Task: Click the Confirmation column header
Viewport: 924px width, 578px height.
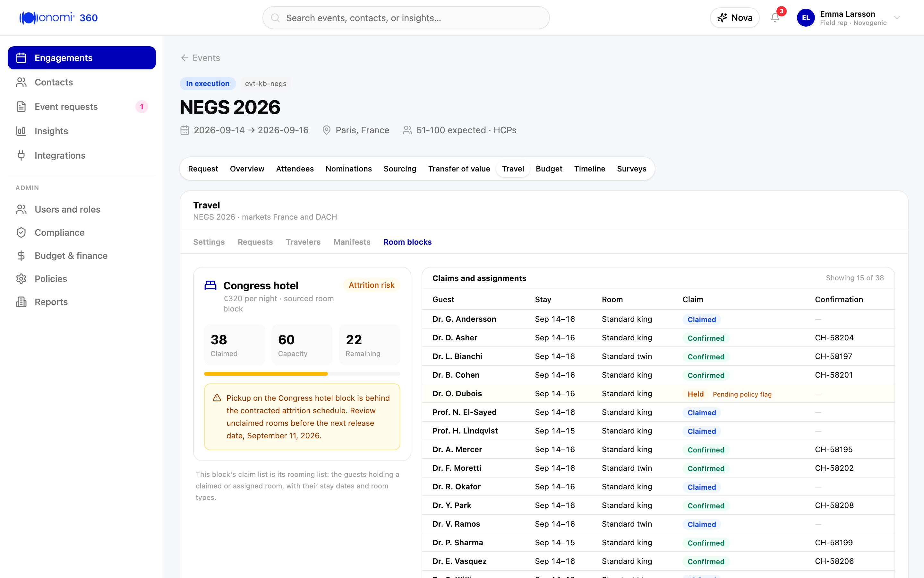Action: point(839,299)
